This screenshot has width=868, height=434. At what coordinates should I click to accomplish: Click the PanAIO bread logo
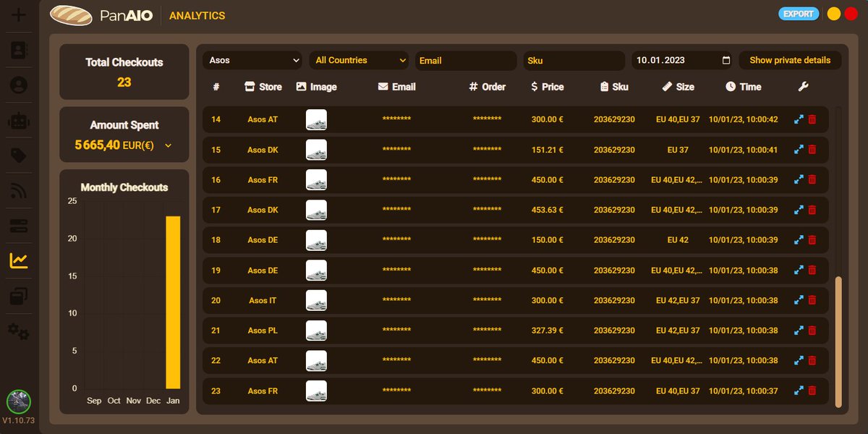tap(71, 14)
